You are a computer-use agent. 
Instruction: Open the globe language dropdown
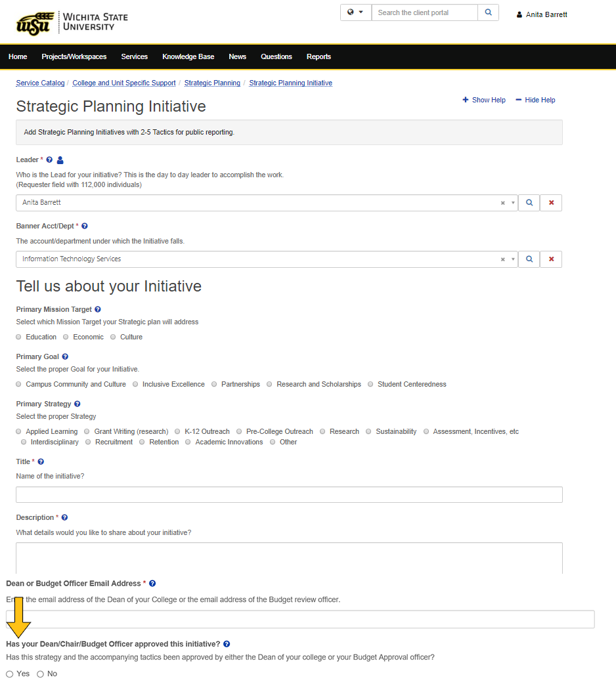click(x=355, y=12)
